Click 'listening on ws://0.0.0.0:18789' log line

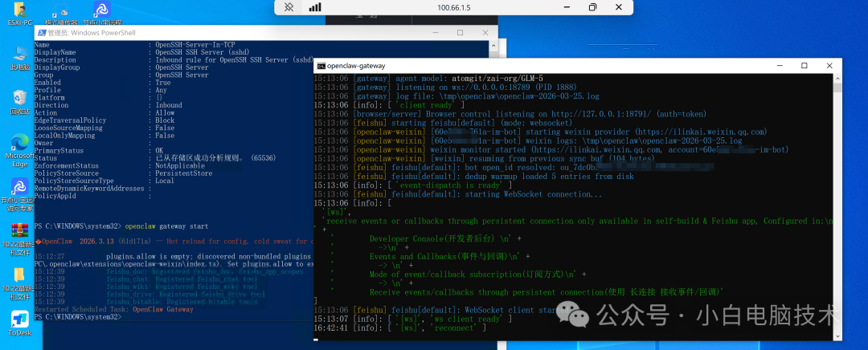click(x=444, y=87)
